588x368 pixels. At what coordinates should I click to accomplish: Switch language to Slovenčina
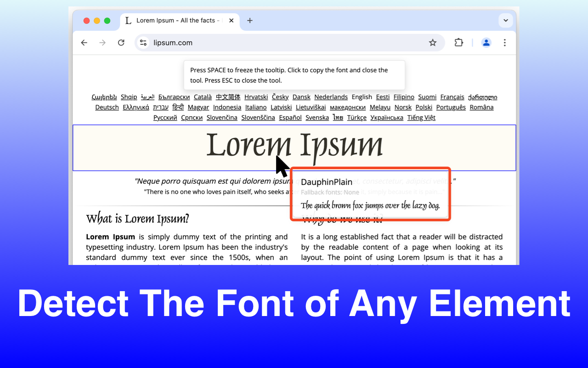point(222,117)
